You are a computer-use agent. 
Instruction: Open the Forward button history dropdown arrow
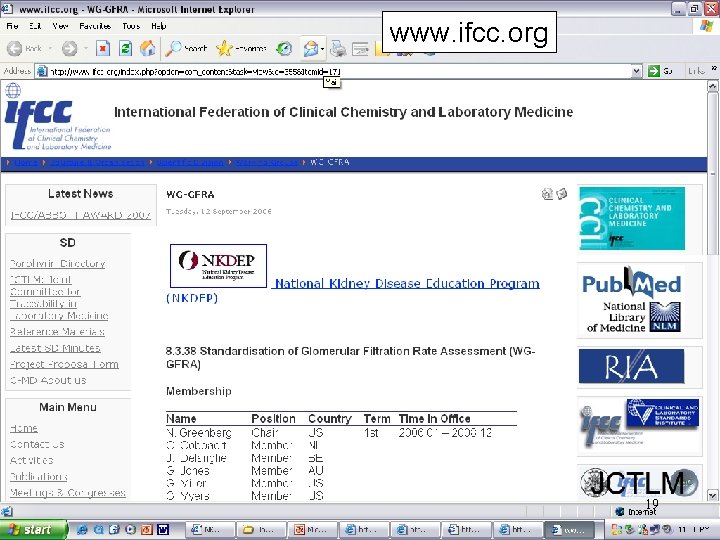click(x=85, y=48)
